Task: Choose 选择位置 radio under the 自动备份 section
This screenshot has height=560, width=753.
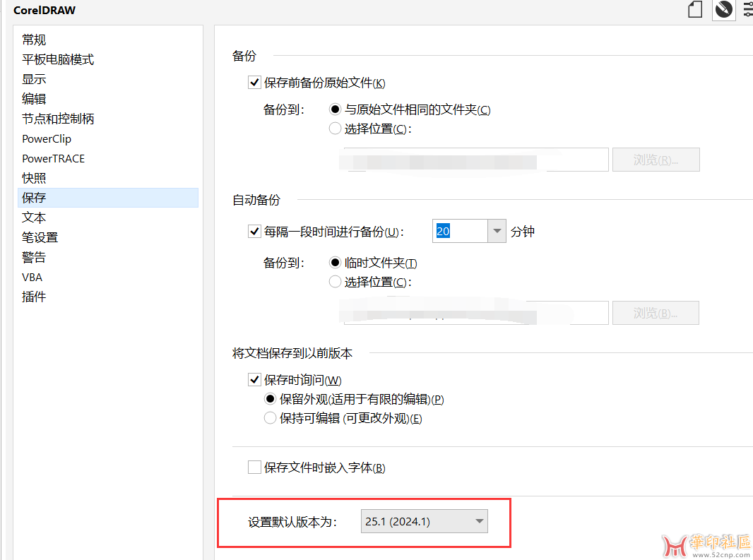Action: (335, 282)
